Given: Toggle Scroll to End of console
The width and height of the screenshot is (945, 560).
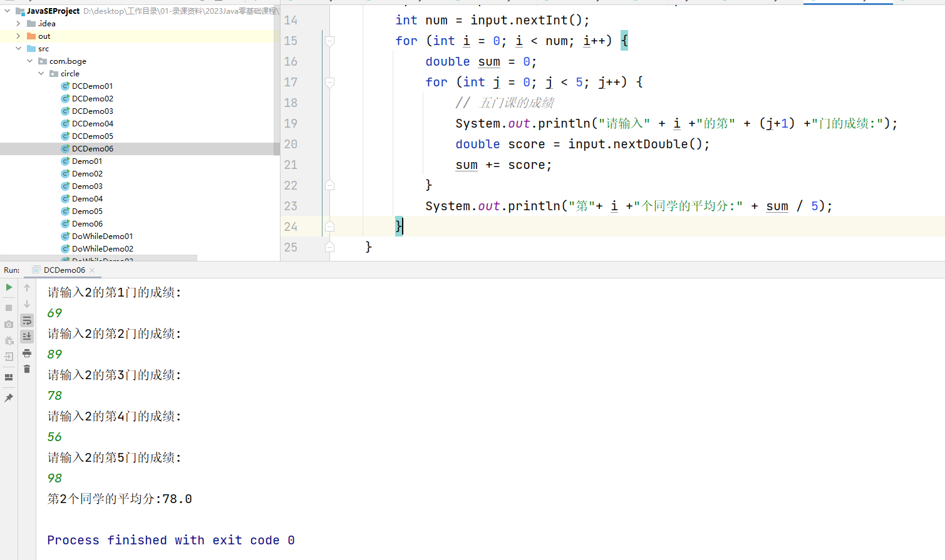Looking at the screenshot, I should coord(27,337).
